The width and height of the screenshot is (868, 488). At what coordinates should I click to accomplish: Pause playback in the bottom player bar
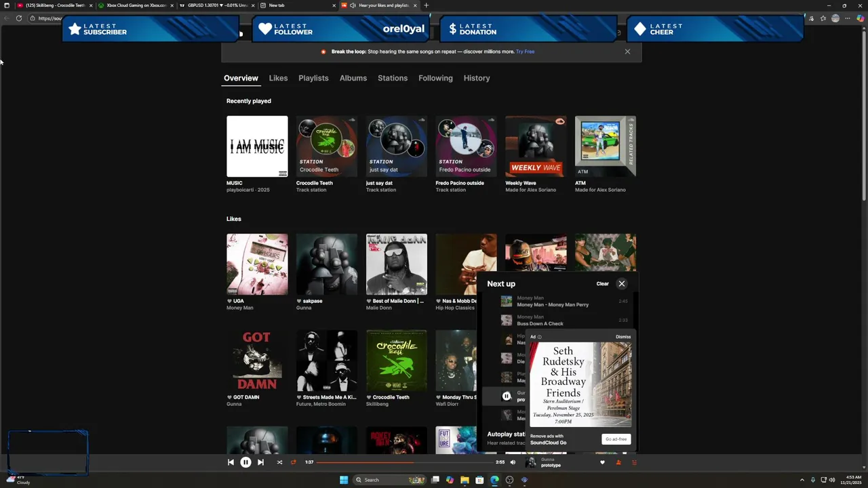(x=245, y=462)
